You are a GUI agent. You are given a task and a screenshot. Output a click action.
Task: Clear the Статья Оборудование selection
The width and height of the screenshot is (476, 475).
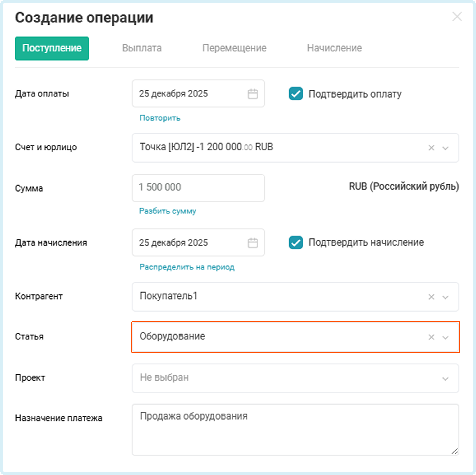pos(431,337)
